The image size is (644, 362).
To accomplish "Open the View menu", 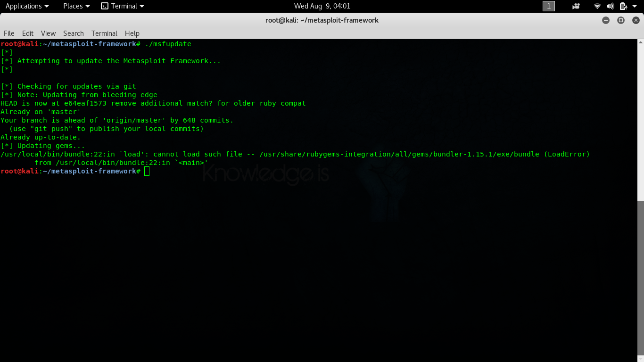I will pyautogui.click(x=48, y=33).
